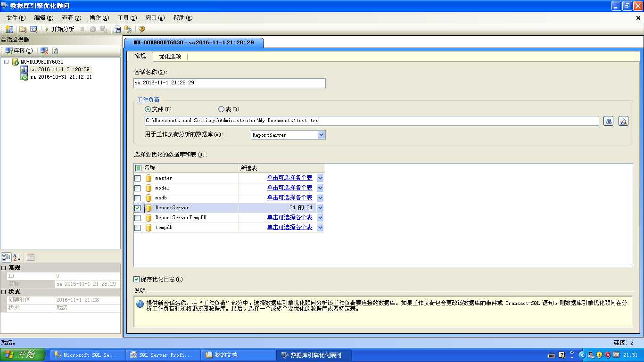Viewport: 644px width, 362px height.
Task: Open the table selection dropdown for model
Action: coord(320,188)
